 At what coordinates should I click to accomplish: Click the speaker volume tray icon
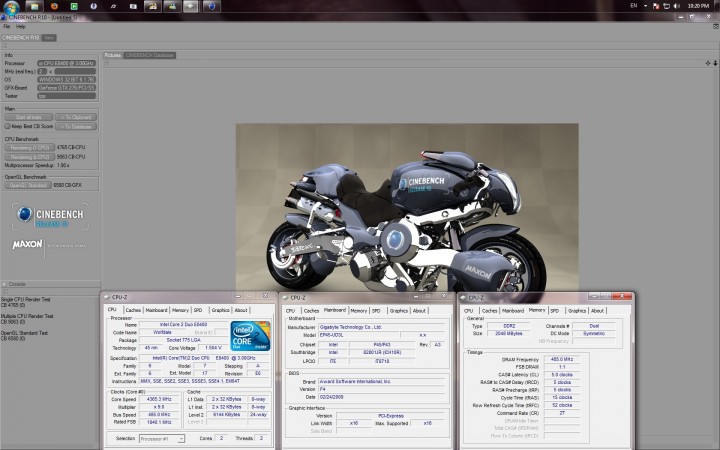click(677, 6)
